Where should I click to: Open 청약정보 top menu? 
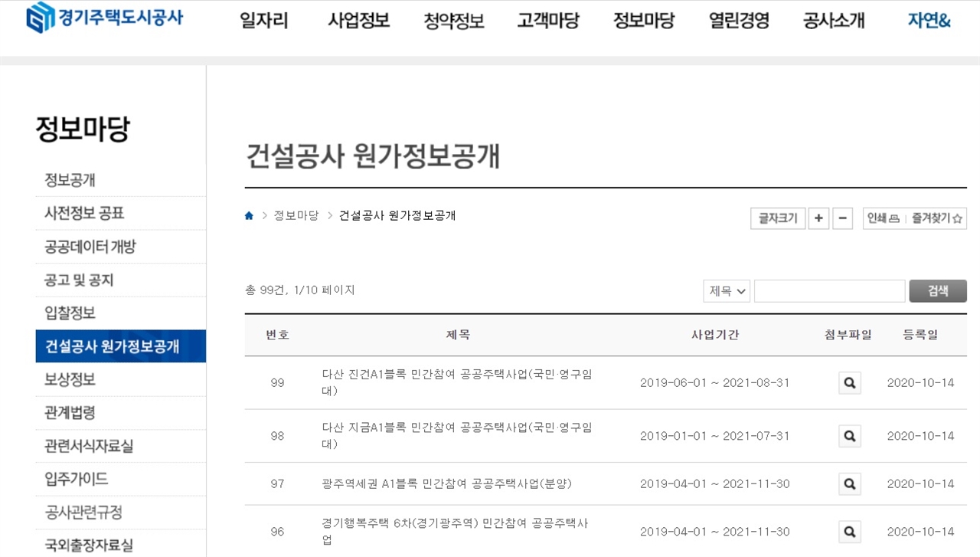coord(454,21)
